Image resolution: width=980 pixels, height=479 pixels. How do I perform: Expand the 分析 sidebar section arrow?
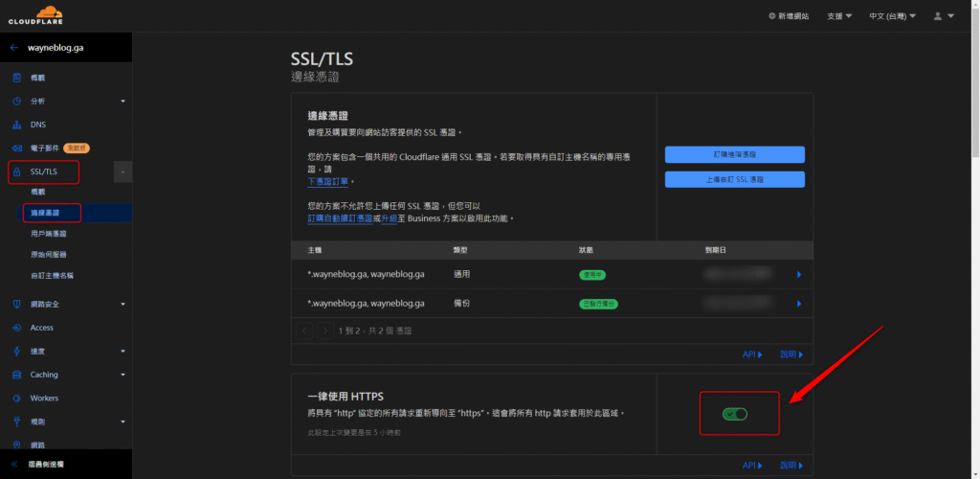tap(122, 102)
